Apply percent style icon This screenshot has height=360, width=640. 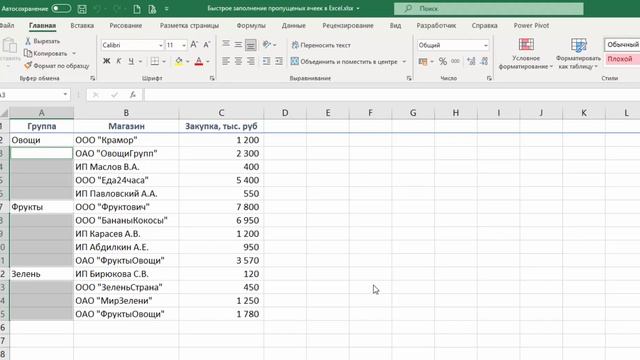(x=443, y=62)
